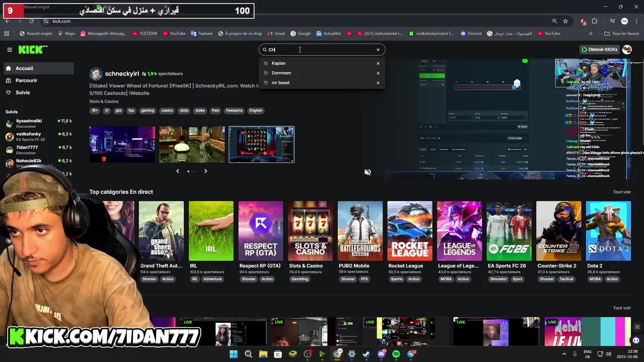Open the Grand Theft Auto category card
Image resolution: width=644 pixels, height=362 pixels.
pos(161,231)
